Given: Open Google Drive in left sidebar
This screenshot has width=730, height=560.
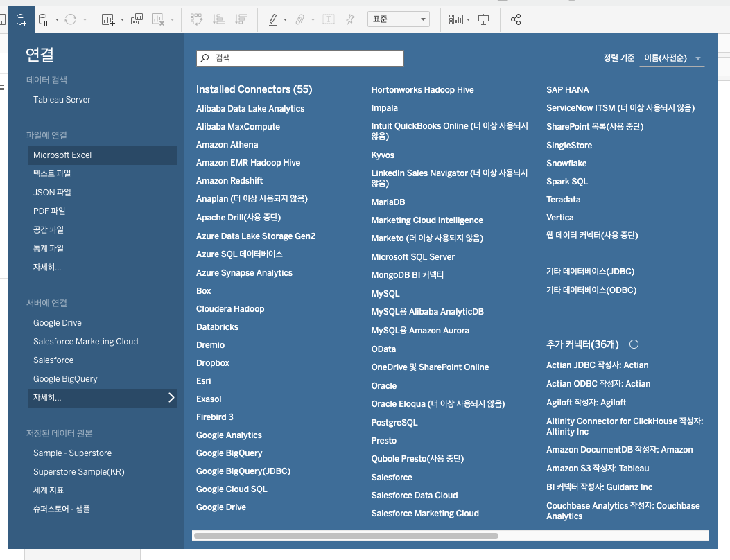Looking at the screenshot, I should tap(58, 323).
